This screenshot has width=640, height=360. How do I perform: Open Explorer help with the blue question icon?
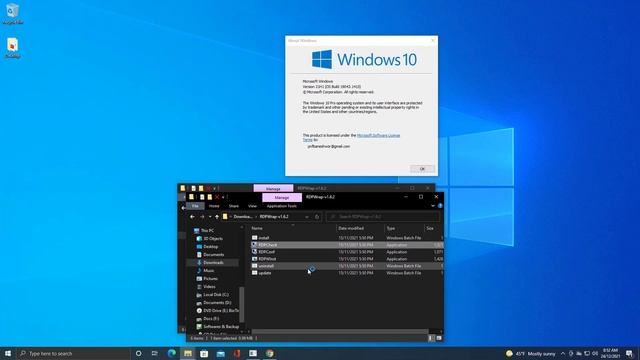440,206
